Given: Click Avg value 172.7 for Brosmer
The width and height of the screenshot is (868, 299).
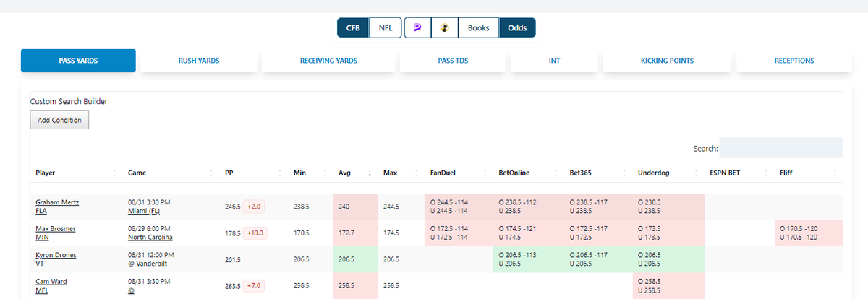Looking at the screenshot, I should point(347,233).
